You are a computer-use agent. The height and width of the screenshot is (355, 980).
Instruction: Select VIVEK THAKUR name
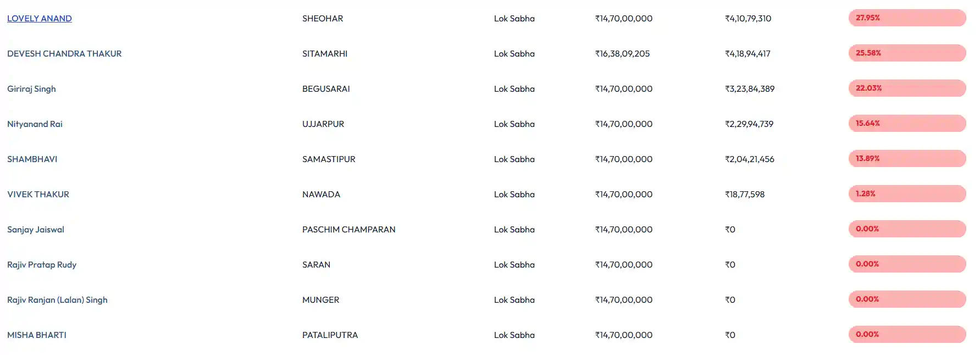[x=38, y=195]
